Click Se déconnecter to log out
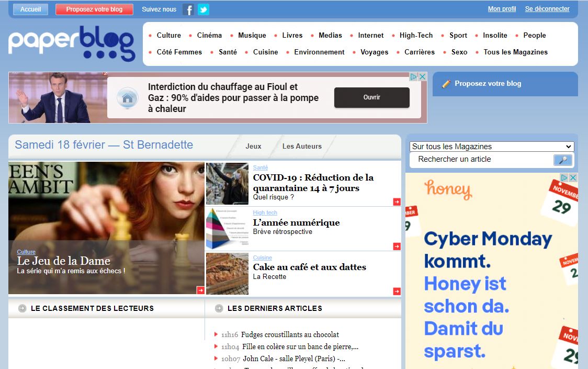588x369 pixels. (x=547, y=9)
